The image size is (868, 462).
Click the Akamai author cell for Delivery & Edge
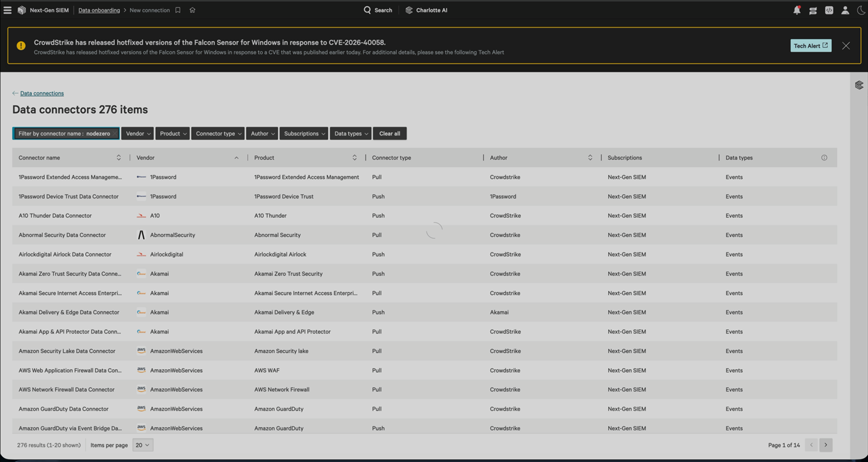pyautogui.click(x=499, y=312)
